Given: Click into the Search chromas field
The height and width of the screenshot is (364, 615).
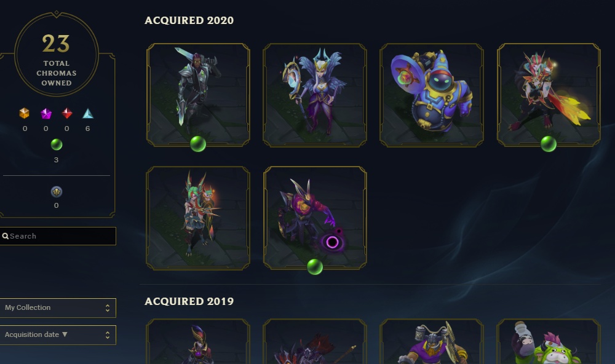Looking at the screenshot, I should tap(58, 236).
